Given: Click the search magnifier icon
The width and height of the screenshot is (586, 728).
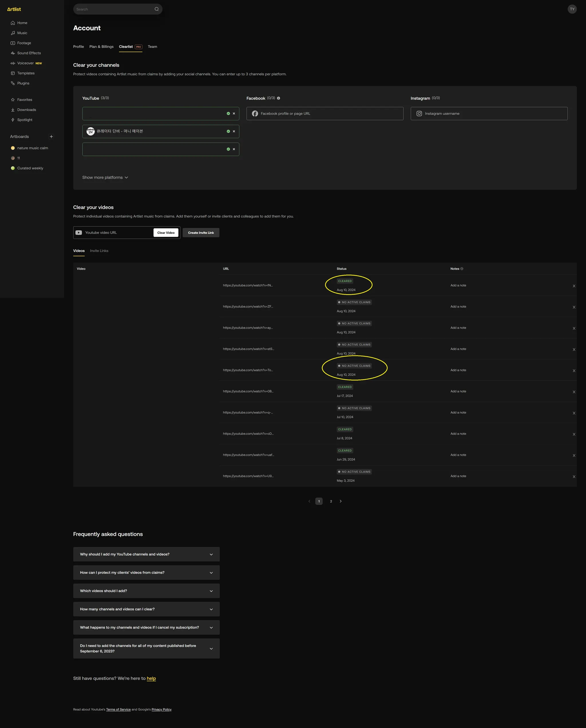Looking at the screenshot, I should coord(157,9).
